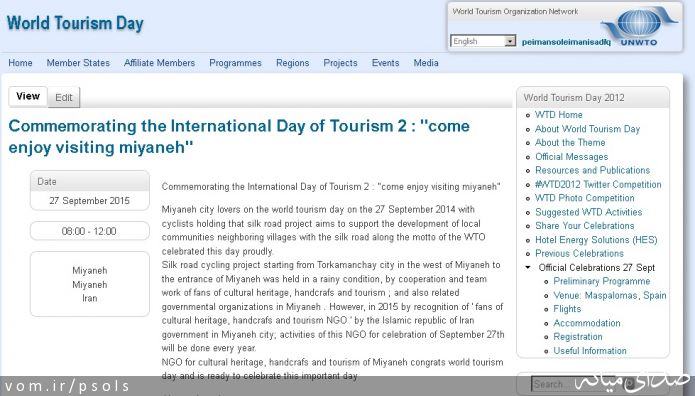
Task: Open the Programmes menu
Action: tap(235, 63)
